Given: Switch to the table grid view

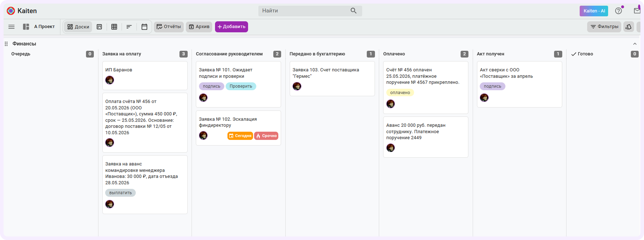Looking at the screenshot, I should pos(114,27).
